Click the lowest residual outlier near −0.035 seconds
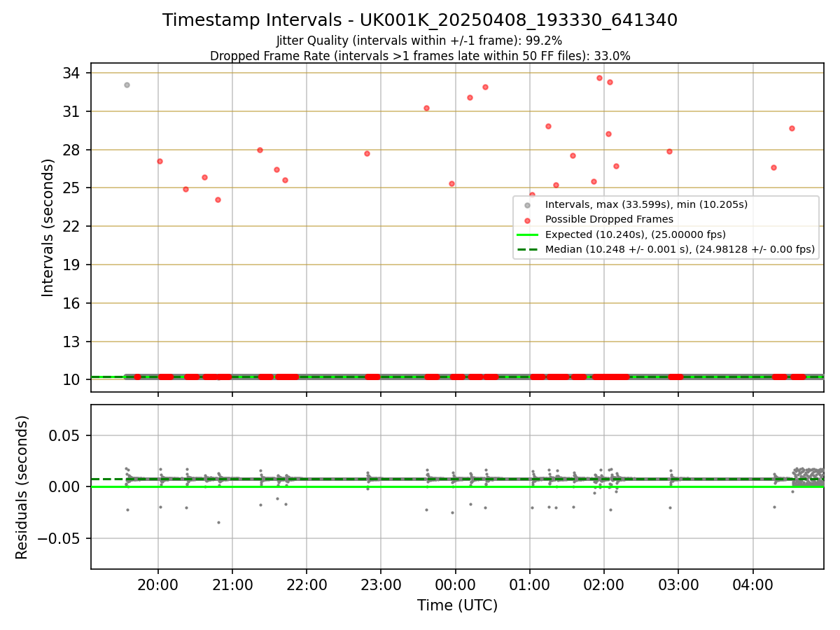The image size is (840, 630). click(x=218, y=522)
